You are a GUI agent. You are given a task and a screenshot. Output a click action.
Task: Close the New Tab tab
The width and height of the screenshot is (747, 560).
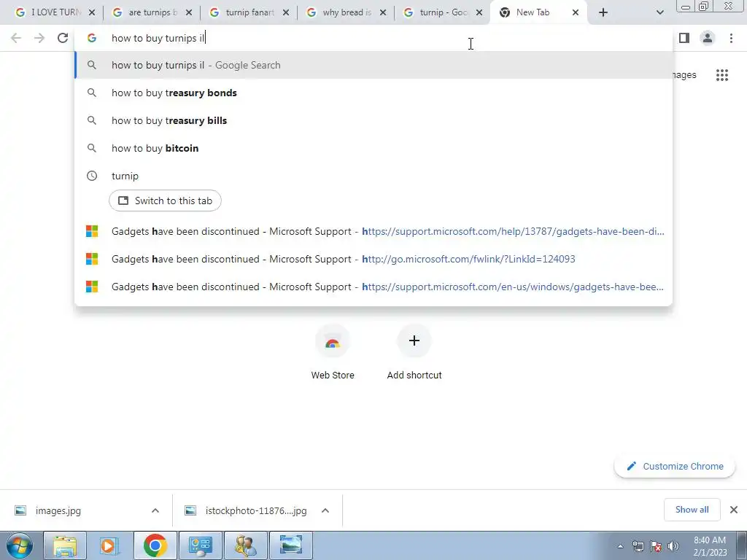click(x=576, y=12)
